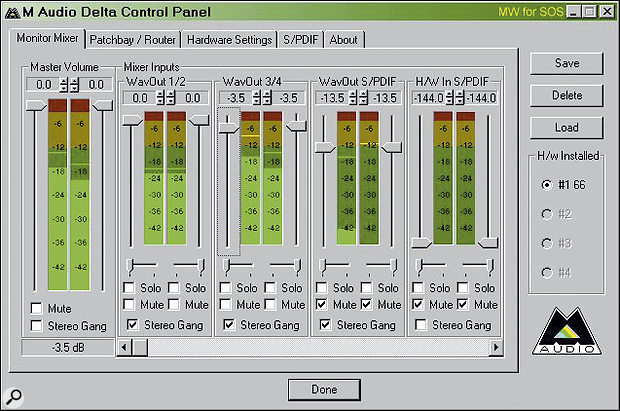
Task: Open the About tab
Action: (x=344, y=40)
